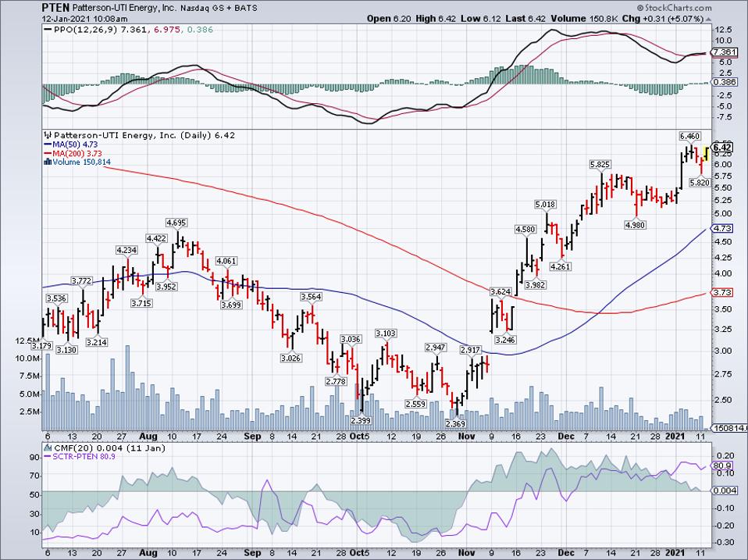Click the 3.624 peak price annotation
The width and height of the screenshot is (748, 560).
click(x=500, y=291)
